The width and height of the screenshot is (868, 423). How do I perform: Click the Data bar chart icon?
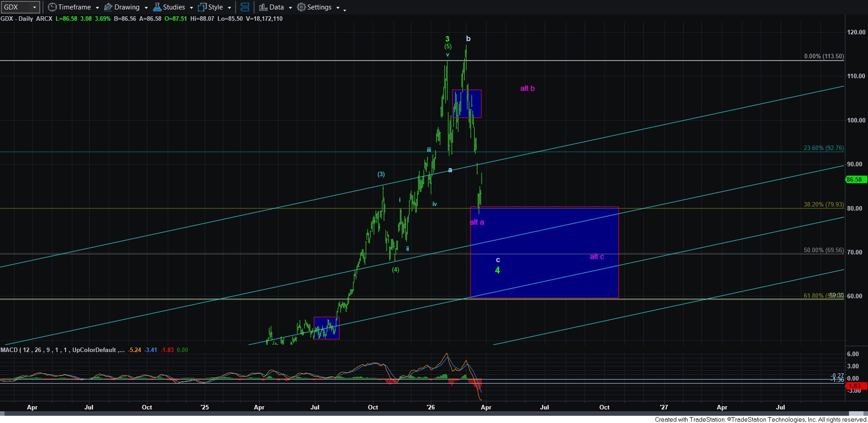tap(263, 7)
